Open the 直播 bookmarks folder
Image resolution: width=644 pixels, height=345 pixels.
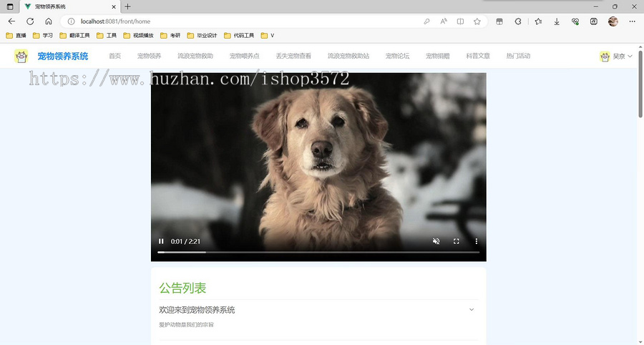tap(16, 36)
